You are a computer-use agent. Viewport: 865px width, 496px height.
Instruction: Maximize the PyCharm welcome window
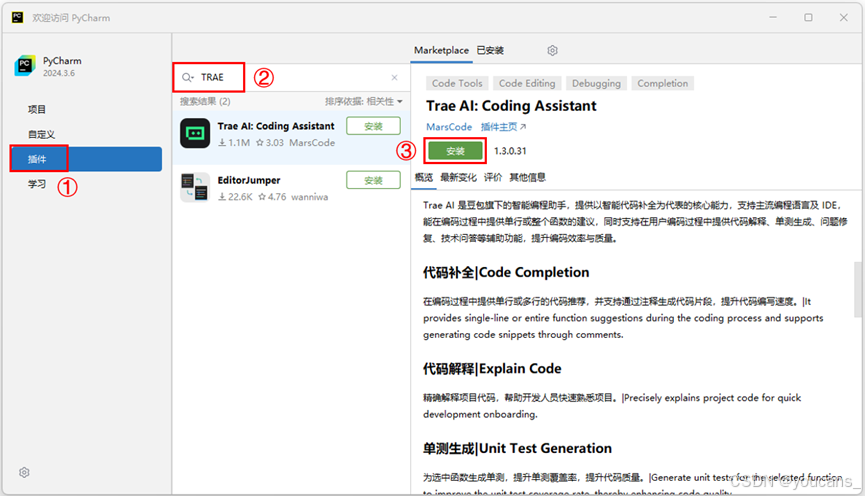click(808, 18)
